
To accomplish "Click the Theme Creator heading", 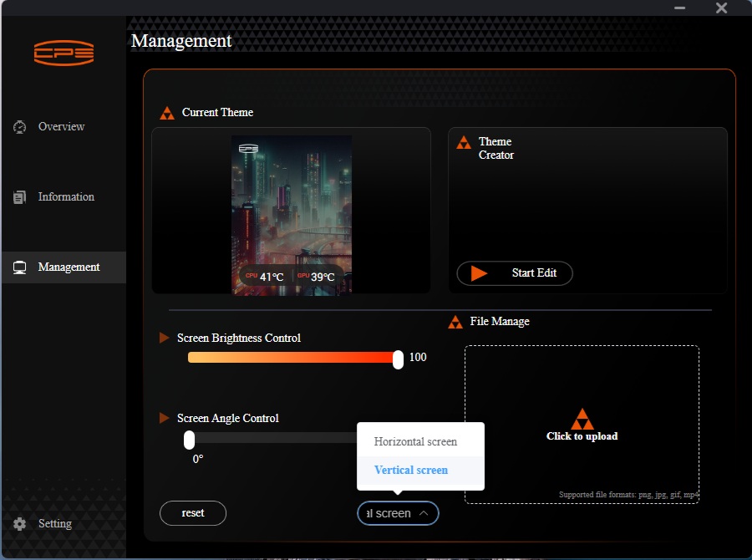I will [495, 148].
